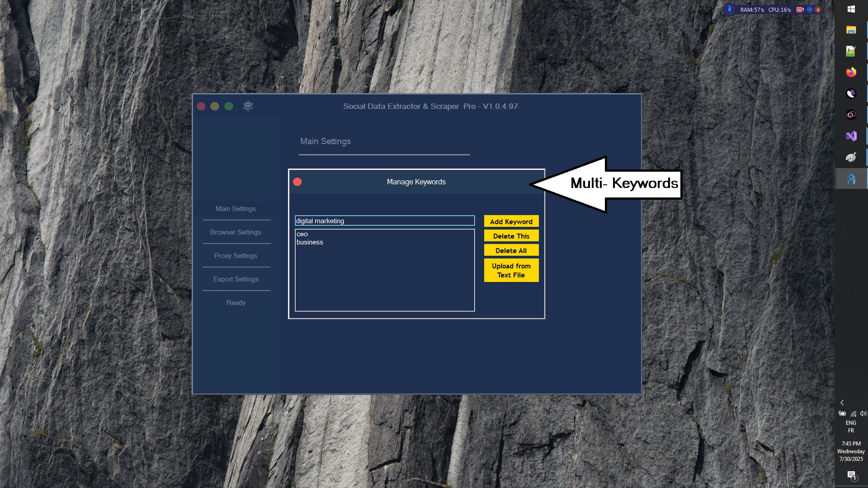Click the Windows Start button
This screenshot has height=488, width=868.
coord(851,9)
